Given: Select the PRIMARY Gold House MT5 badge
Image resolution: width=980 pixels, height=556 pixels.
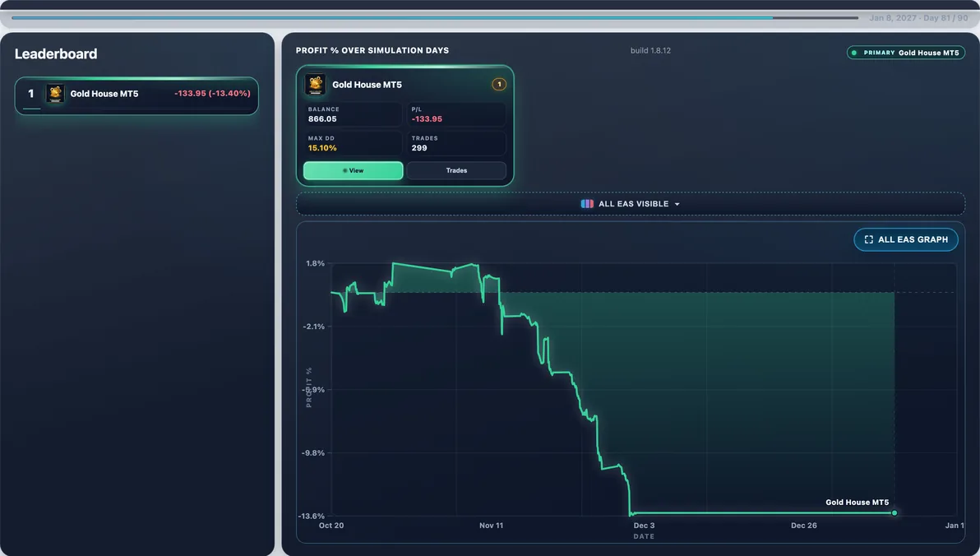Looking at the screenshot, I should click(x=906, y=53).
